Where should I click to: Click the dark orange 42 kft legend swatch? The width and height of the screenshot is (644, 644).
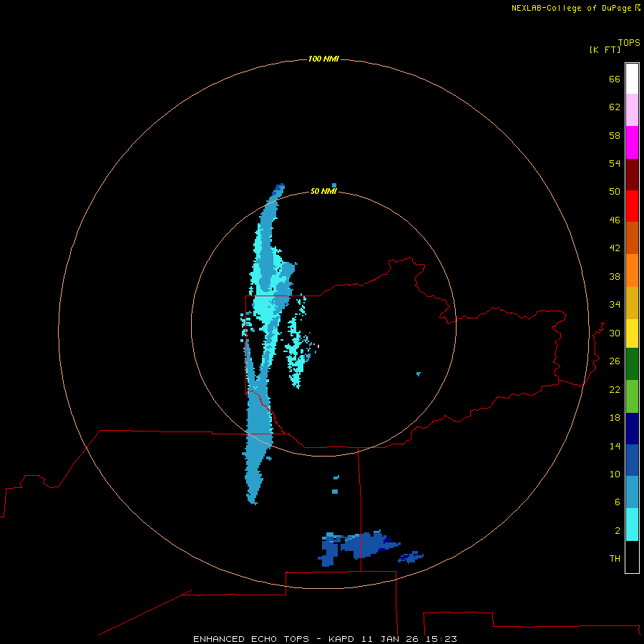[632, 238]
